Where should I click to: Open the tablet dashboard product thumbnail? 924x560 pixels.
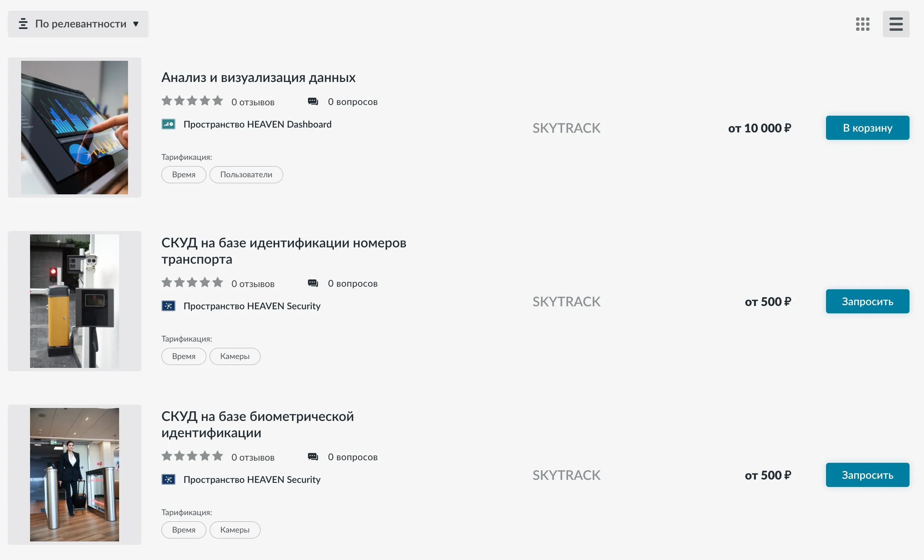[x=74, y=128]
